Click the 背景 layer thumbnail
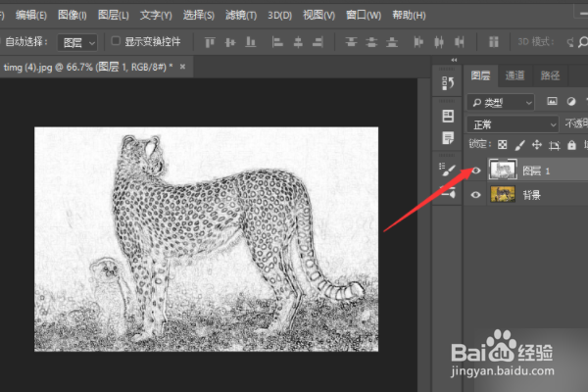 pos(503,194)
